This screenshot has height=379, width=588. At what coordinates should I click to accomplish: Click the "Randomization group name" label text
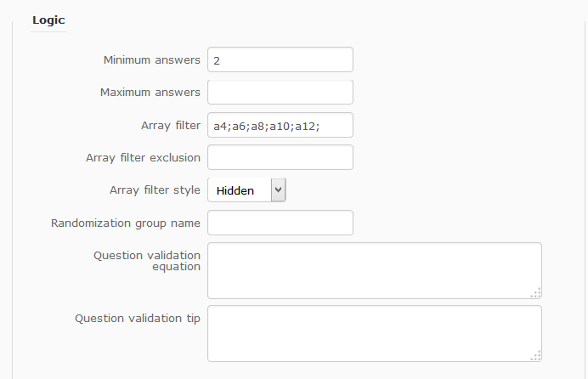(x=126, y=223)
